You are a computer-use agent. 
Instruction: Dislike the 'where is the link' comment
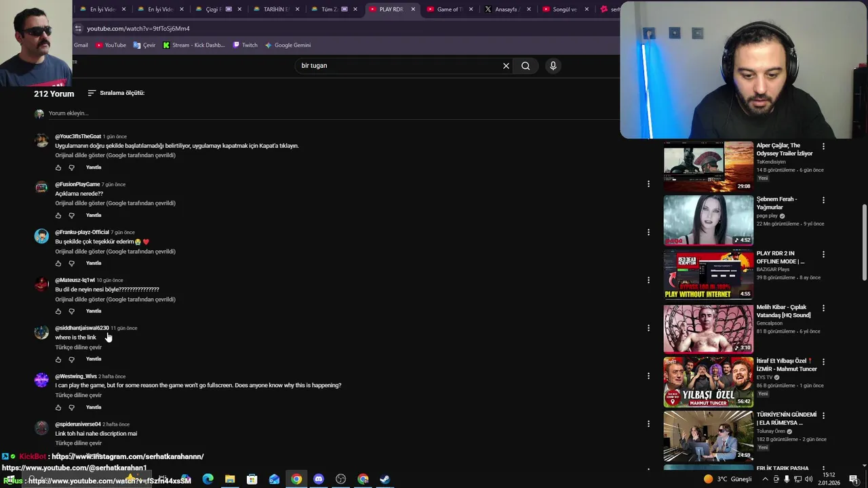coord(72,359)
